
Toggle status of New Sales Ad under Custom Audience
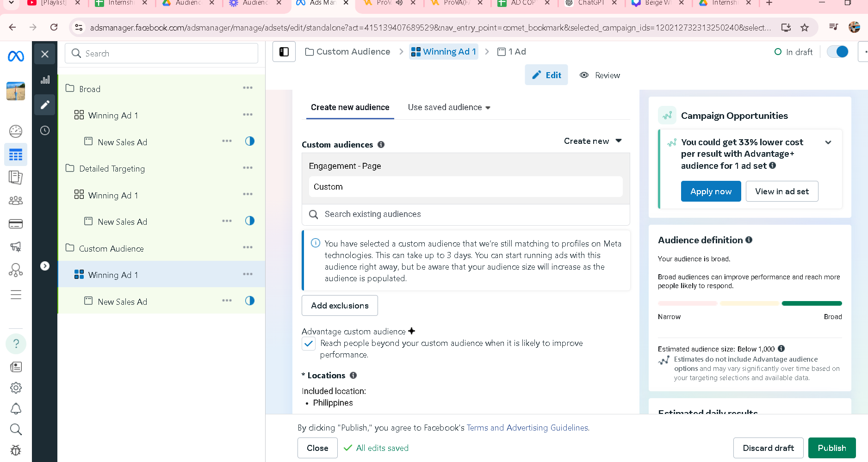tap(250, 301)
